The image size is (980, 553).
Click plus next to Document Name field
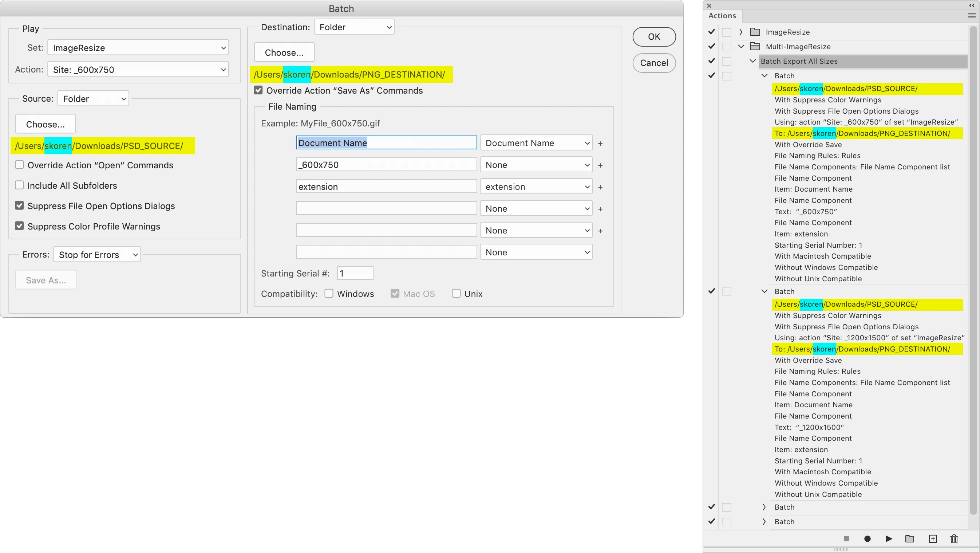tap(600, 144)
